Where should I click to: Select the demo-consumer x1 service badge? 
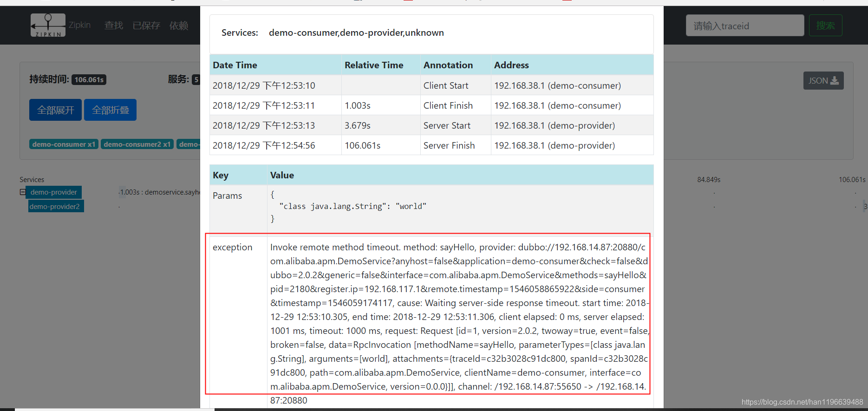tap(64, 144)
